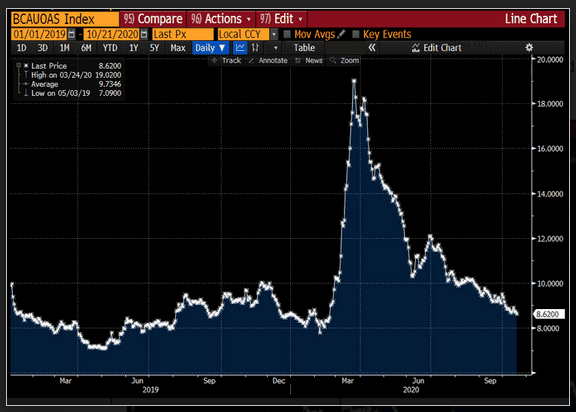Select the 3D time range
This screenshot has width=576, height=412.
(43, 48)
